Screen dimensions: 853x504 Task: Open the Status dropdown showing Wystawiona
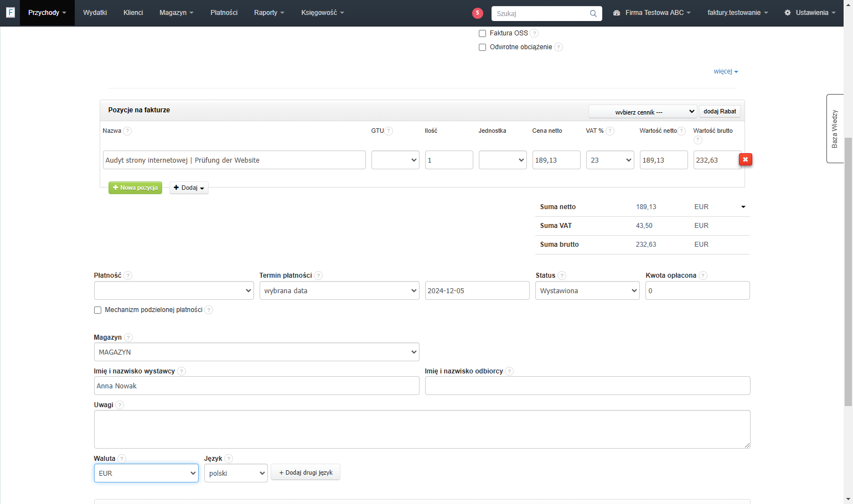[x=587, y=290]
